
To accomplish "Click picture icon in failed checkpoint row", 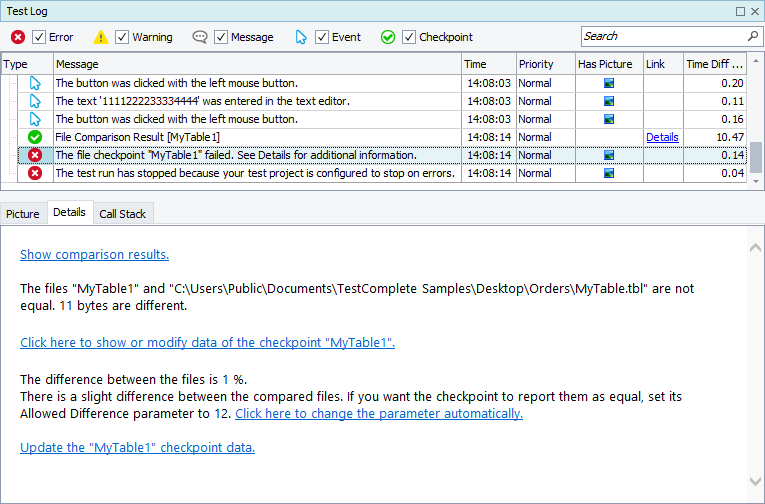I will (608, 155).
